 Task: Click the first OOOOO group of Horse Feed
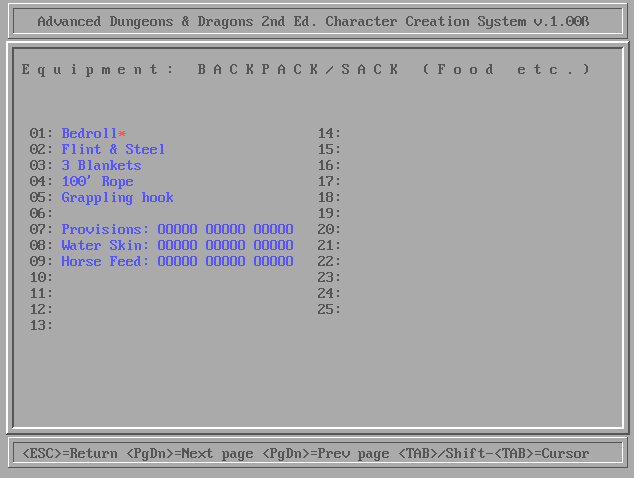pyautogui.click(x=177, y=261)
